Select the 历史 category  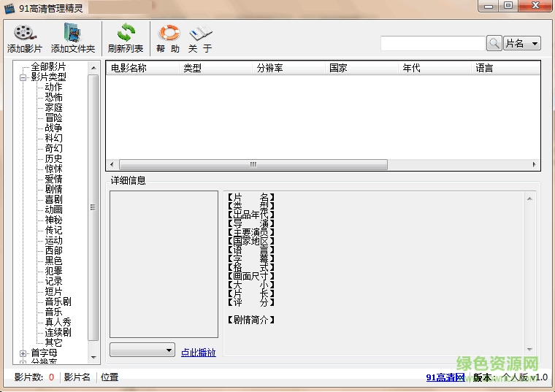pyautogui.click(x=53, y=159)
